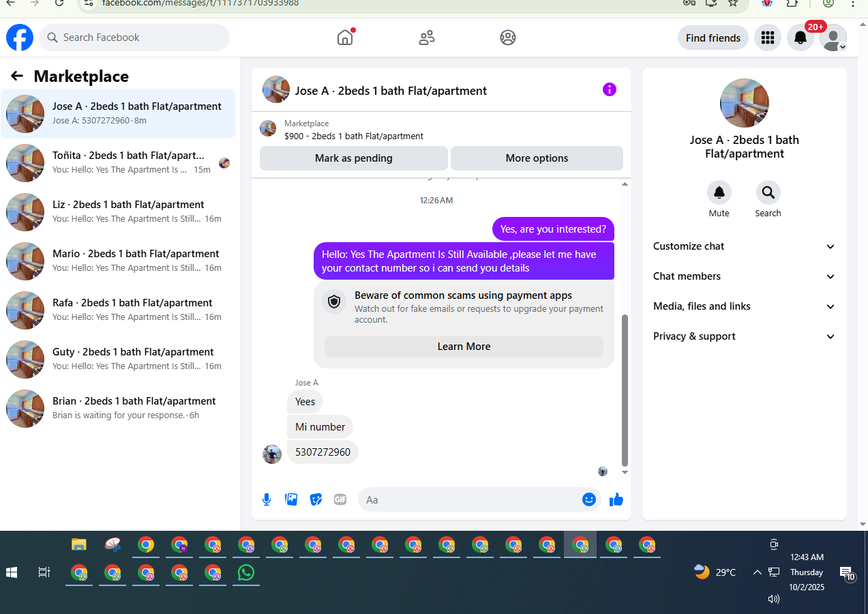
Task: Attach a file with the photo icon
Action: (291, 499)
